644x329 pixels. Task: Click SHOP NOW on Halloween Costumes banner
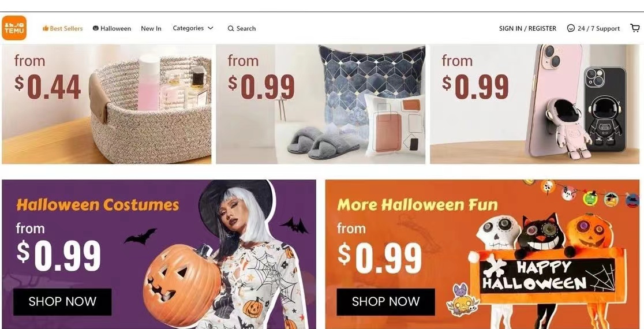[x=62, y=301]
